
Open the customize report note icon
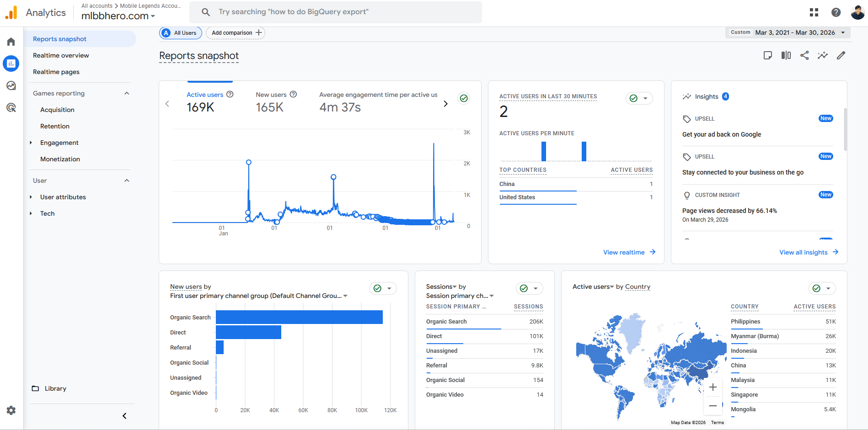768,55
